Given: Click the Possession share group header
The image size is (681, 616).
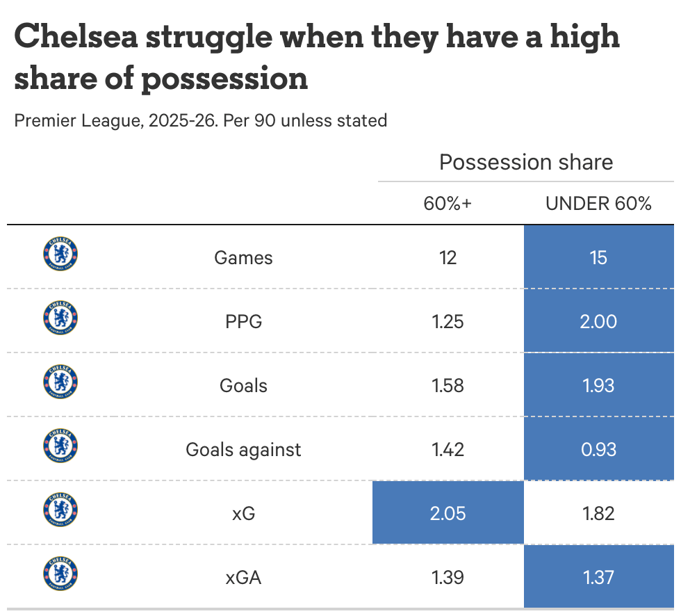Looking at the screenshot, I should (526, 163).
